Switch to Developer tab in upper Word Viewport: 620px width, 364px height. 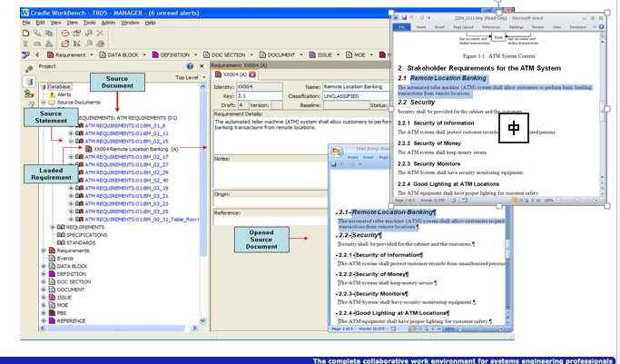pos(577,27)
